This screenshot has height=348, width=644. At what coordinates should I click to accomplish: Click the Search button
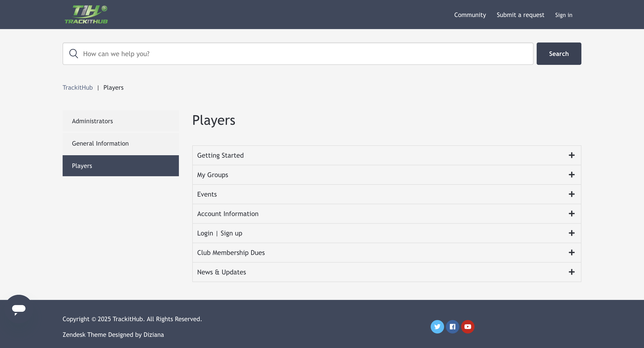click(x=559, y=53)
